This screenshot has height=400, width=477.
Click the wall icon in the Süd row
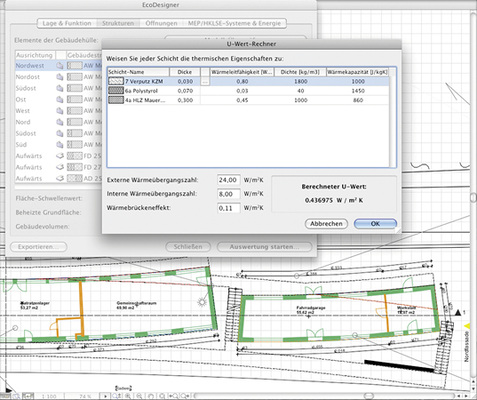60,145
